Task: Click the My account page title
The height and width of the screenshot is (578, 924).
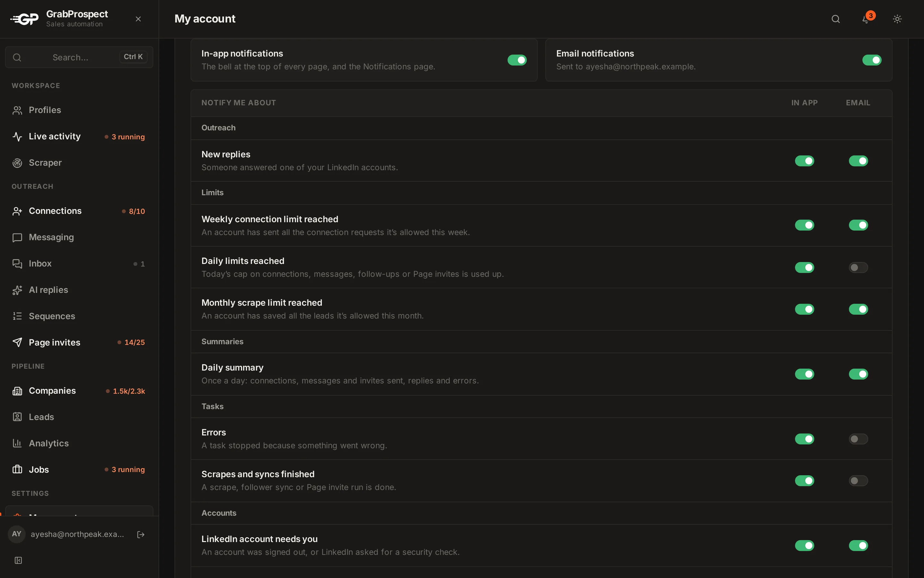Action: tap(205, 19)
